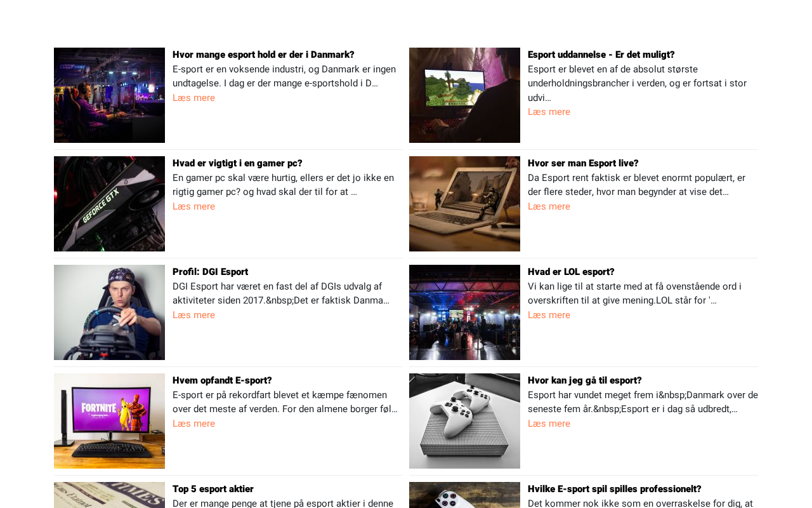Open 'Hvor kan jeg gå til esport?'
This screenshot has height=508, width=812.
coord(585,380)
